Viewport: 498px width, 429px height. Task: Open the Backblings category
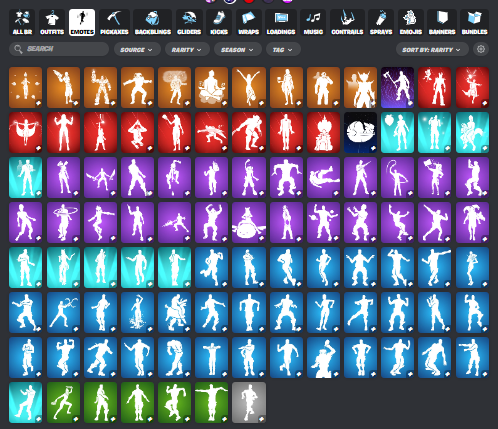point(153,23)
